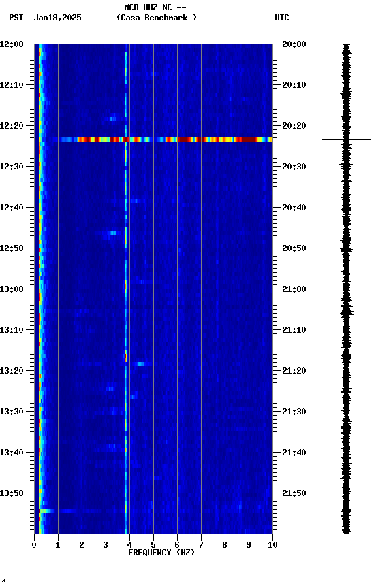
Task: Click the seismogram spike line near 20:23
Action: click(x=346, y=139)
